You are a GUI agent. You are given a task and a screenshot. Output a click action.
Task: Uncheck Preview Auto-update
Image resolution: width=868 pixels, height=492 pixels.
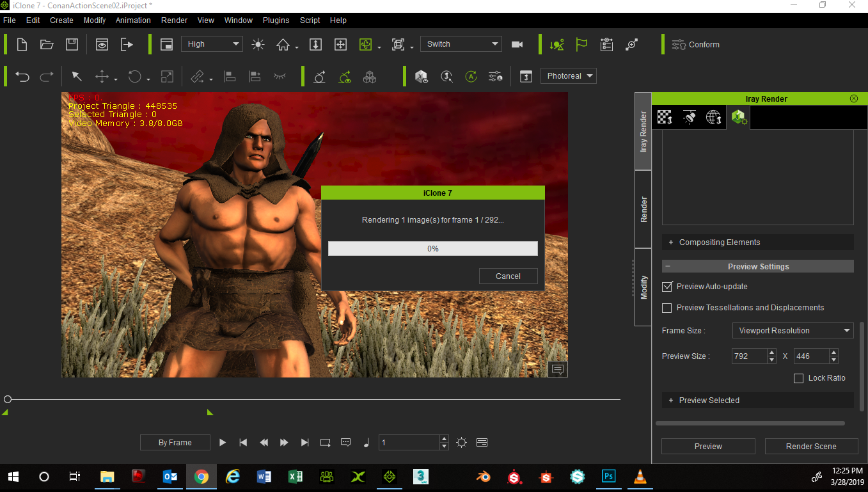(x=667, y=287)
